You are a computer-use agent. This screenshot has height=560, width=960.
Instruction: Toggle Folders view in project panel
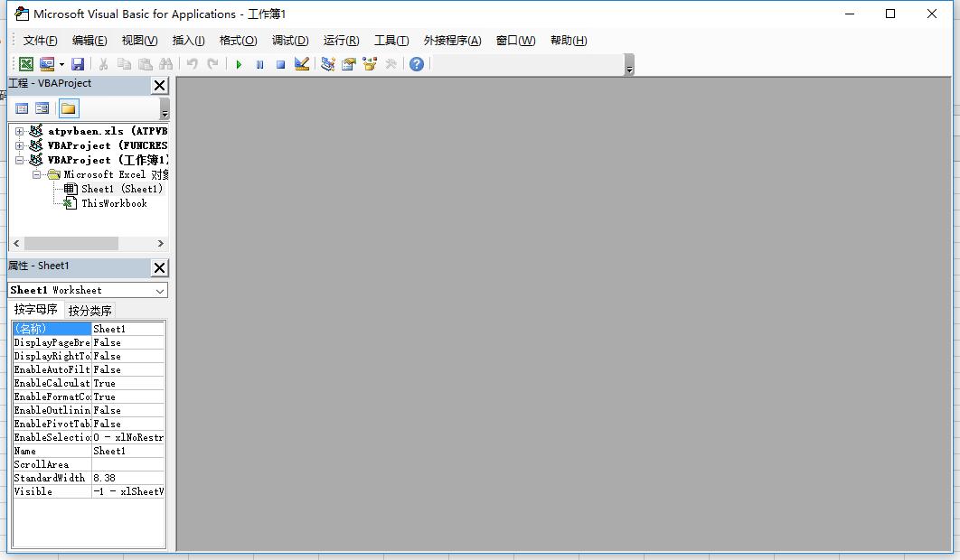tap(68, 108)
